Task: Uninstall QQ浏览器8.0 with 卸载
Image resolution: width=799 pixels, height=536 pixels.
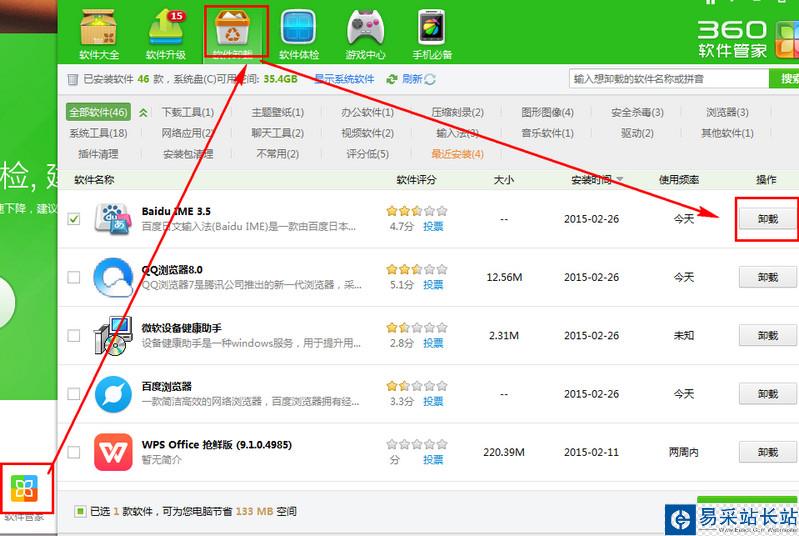Action: 767,277
